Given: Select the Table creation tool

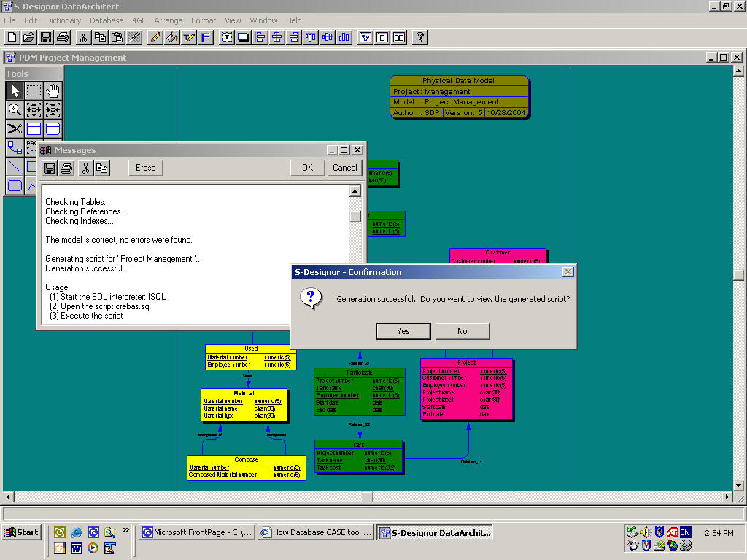Looking at the screenshot, I should pos(34,128).
